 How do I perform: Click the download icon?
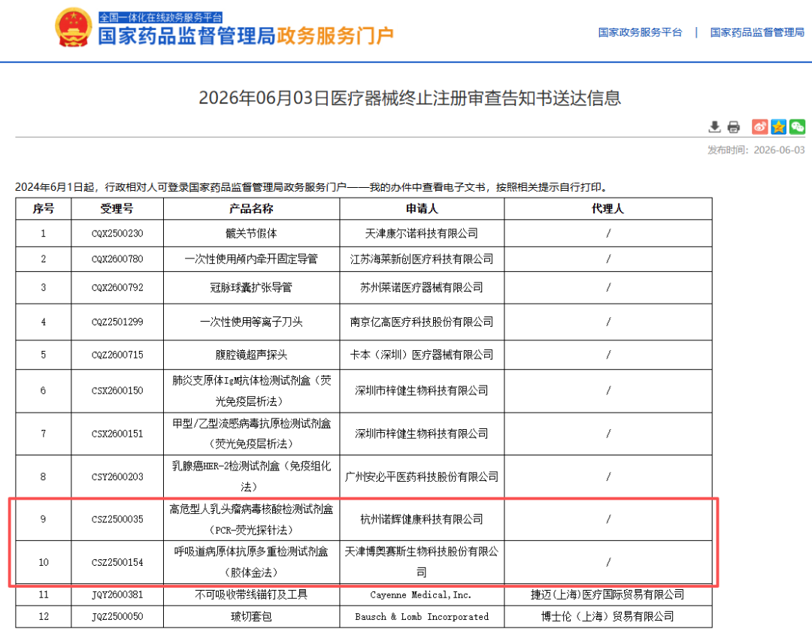click(x=715, y=127)
